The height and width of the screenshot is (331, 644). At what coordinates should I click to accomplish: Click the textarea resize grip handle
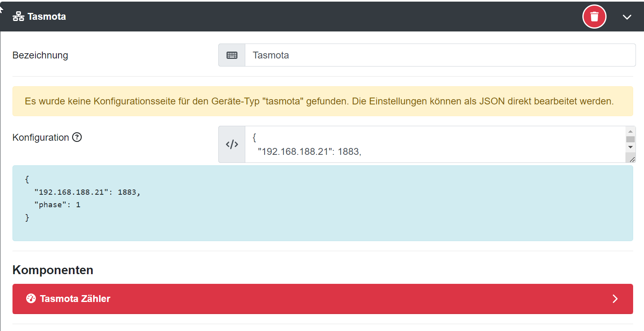coord(632,159)
